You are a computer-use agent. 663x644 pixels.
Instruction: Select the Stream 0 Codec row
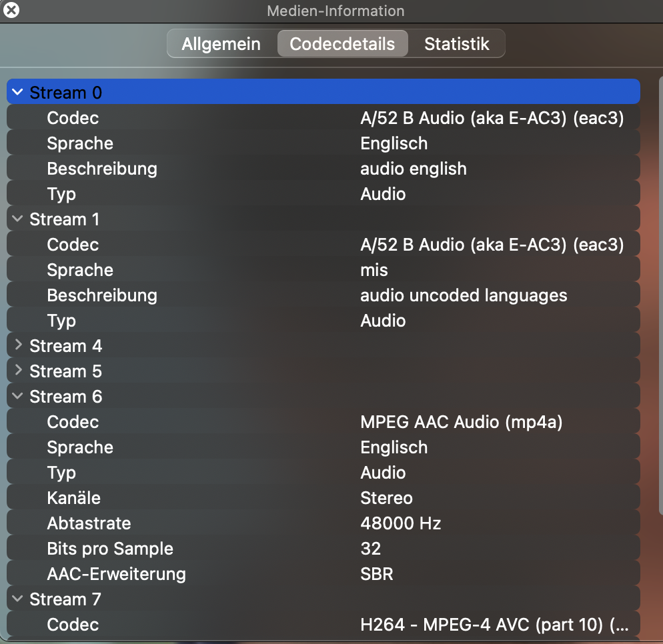(x=323, y=117)
